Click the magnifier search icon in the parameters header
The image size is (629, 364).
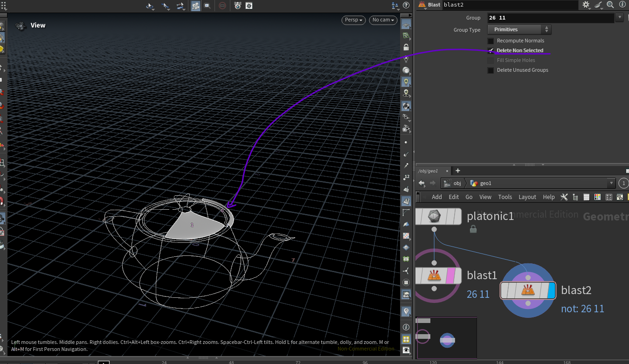coord(610,5)
